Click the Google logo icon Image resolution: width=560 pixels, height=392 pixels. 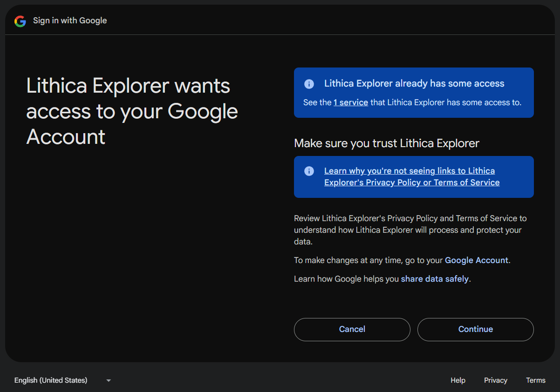20,21
